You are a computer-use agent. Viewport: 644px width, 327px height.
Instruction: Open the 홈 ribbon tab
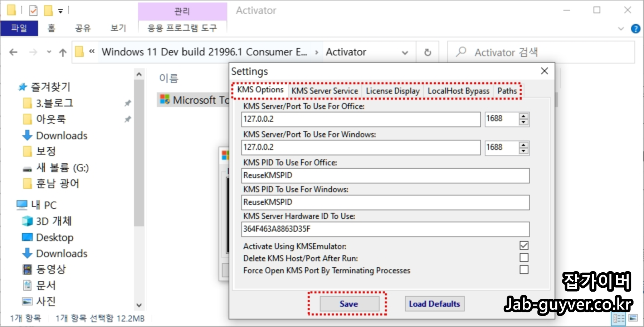point(52,28)
